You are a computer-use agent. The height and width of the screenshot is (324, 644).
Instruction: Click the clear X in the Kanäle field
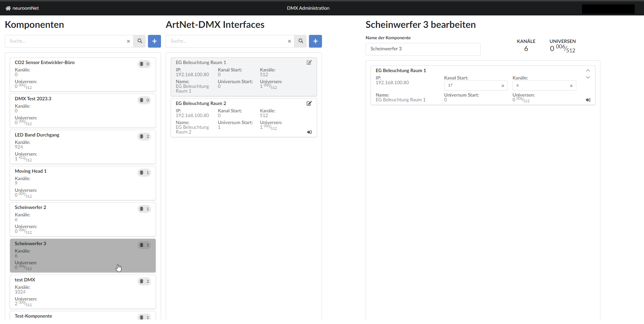(571, 86)
